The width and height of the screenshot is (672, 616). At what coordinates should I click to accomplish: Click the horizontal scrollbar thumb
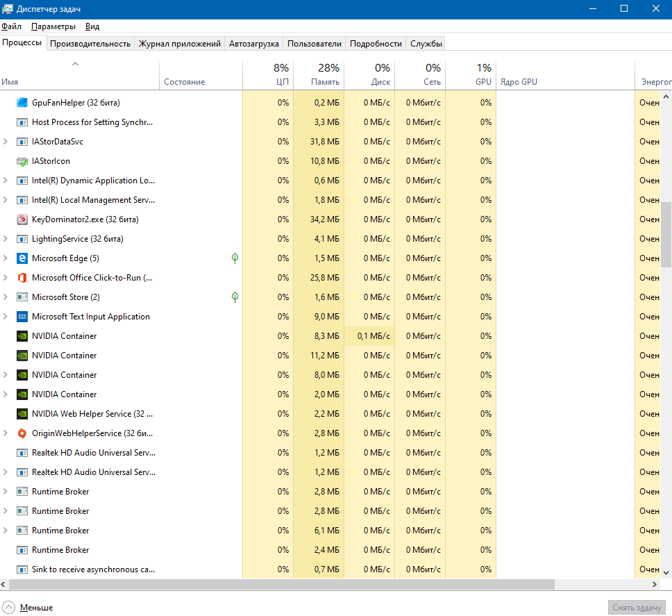tap(282, 584)
